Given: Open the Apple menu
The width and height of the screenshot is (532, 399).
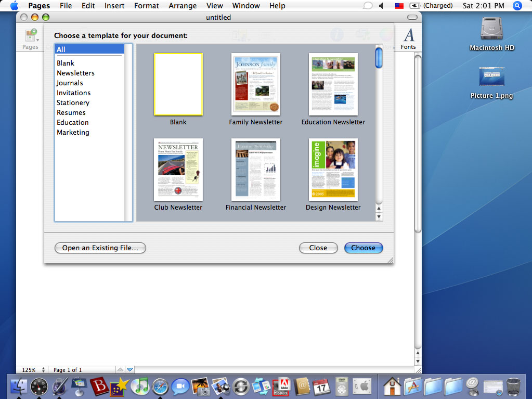Looking at the screenshot, I should (x=14, y=5).
